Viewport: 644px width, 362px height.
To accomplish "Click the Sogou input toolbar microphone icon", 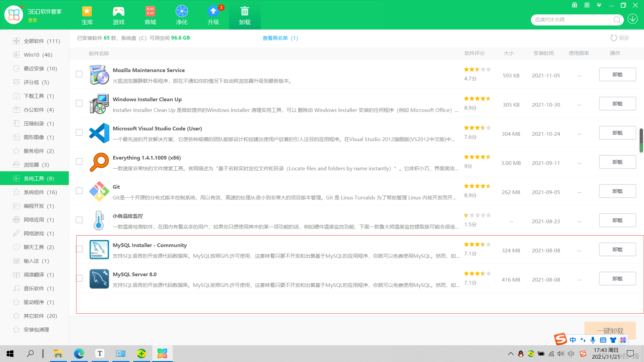I will (x=593, y=340).
